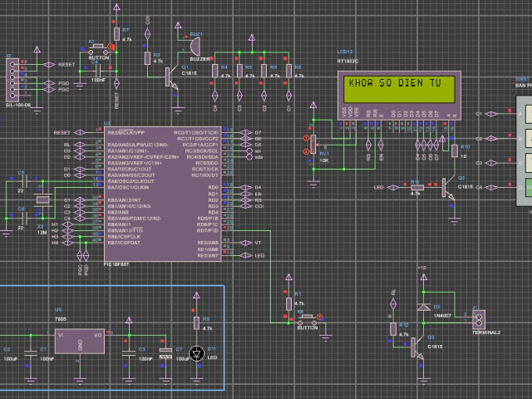Click the keypad row A key

click(529, 114)
